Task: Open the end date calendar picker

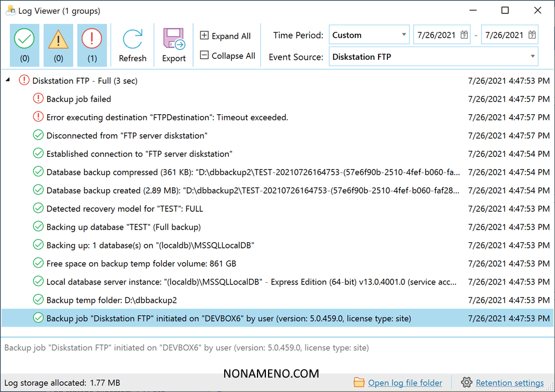Action: pyautogui.click(x=532, y=35)
